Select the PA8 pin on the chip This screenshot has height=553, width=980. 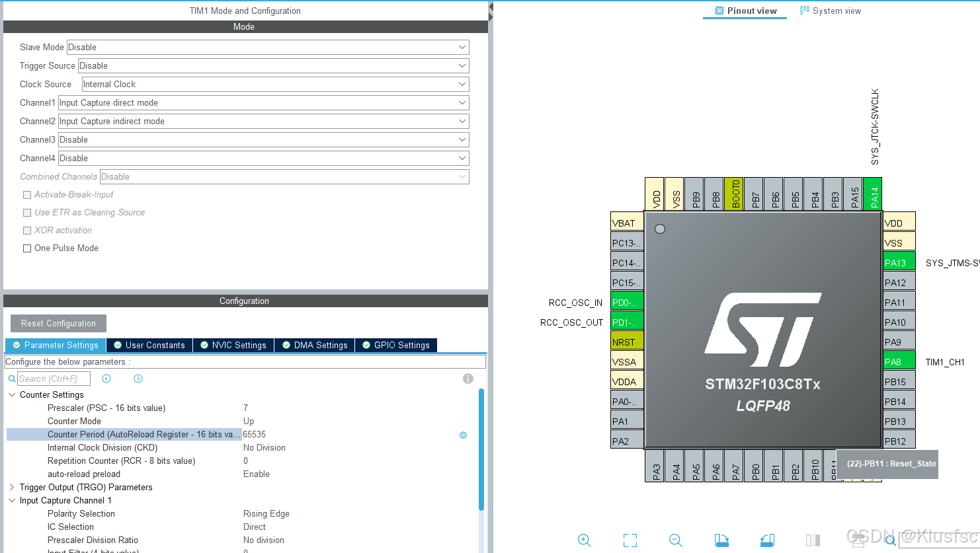tap(899, 361)
